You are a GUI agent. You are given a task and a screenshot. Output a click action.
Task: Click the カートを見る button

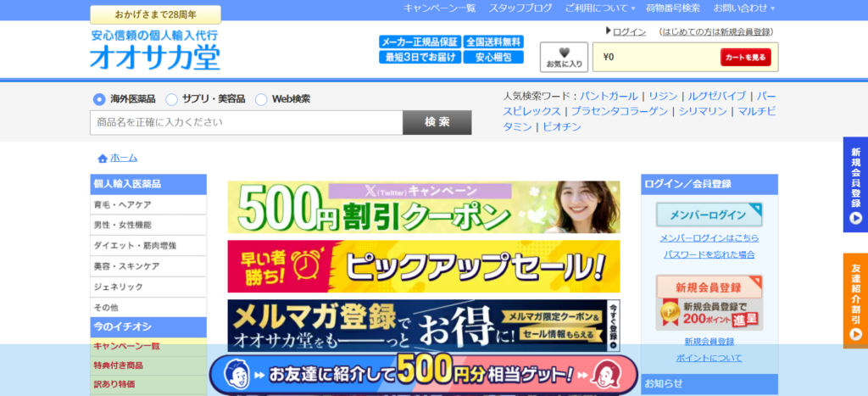745,57
